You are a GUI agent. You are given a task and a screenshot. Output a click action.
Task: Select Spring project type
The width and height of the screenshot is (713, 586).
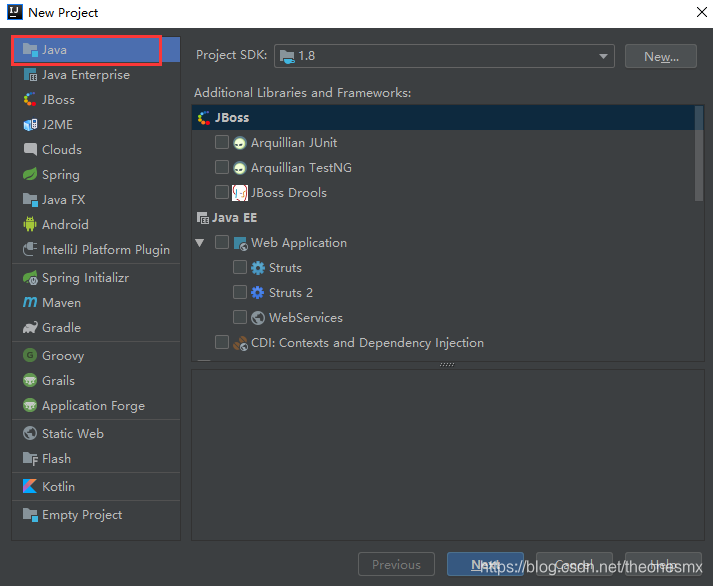(x=96, y=175)
